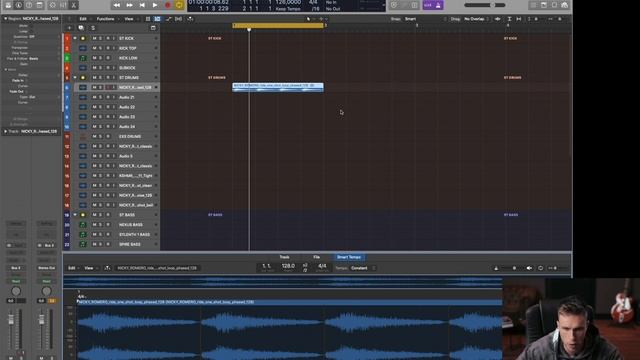Image resolution: width=640 pixels, height=360 pixels.
Task: Click the waveform zoom icon
Action: click(498, 19)
